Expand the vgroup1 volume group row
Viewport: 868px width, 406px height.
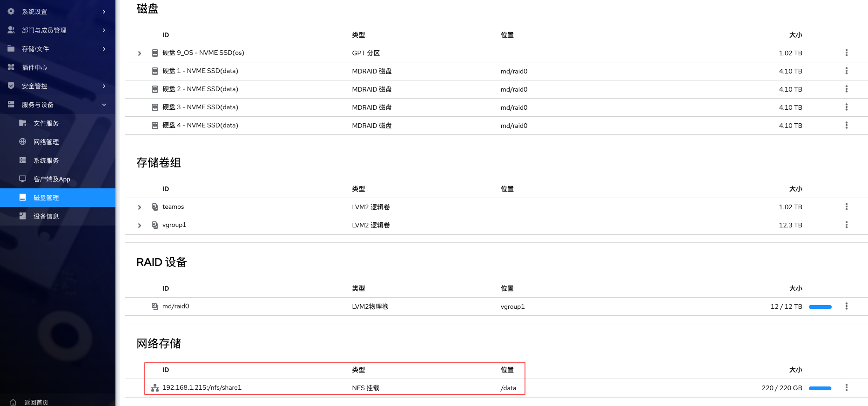tap(140, 226)
